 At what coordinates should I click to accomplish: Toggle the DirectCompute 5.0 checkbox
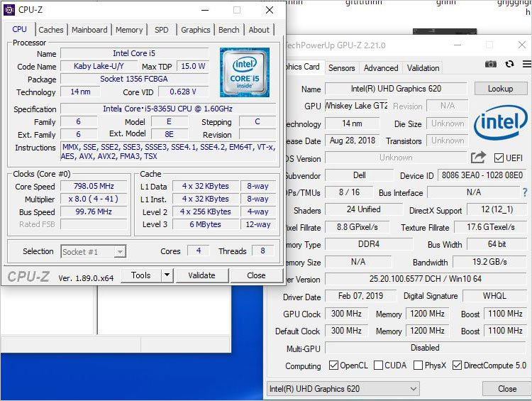457,366
